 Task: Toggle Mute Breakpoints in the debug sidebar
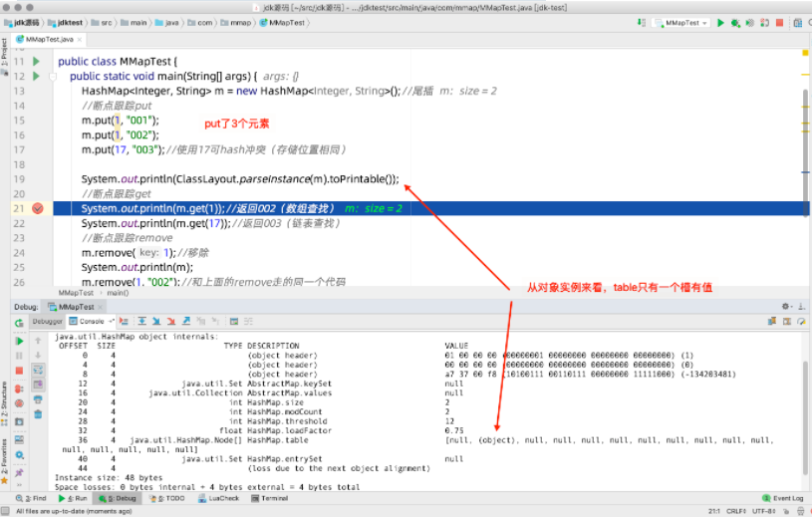[19, 403]
